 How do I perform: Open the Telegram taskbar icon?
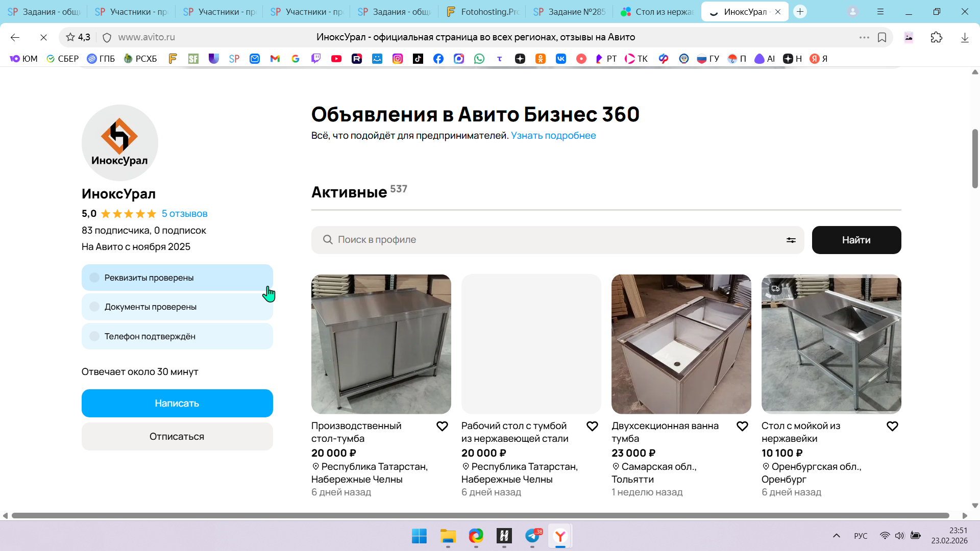[x=532, y=536]
